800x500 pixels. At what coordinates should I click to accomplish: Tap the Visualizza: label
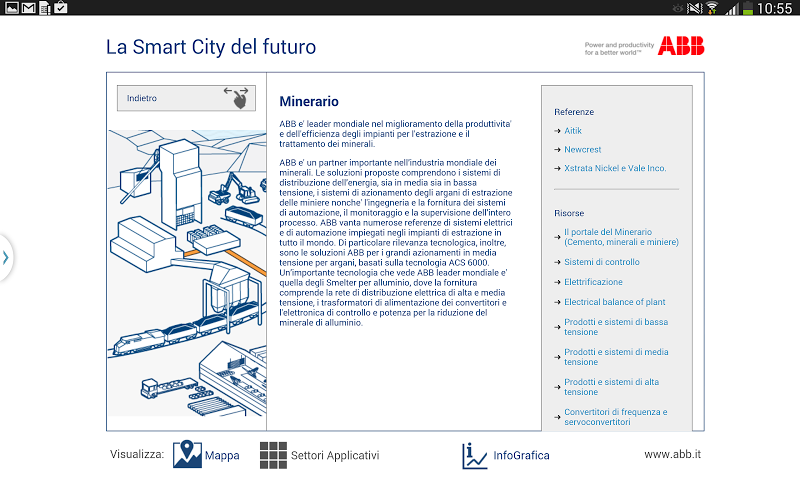[x=137, y=454]
